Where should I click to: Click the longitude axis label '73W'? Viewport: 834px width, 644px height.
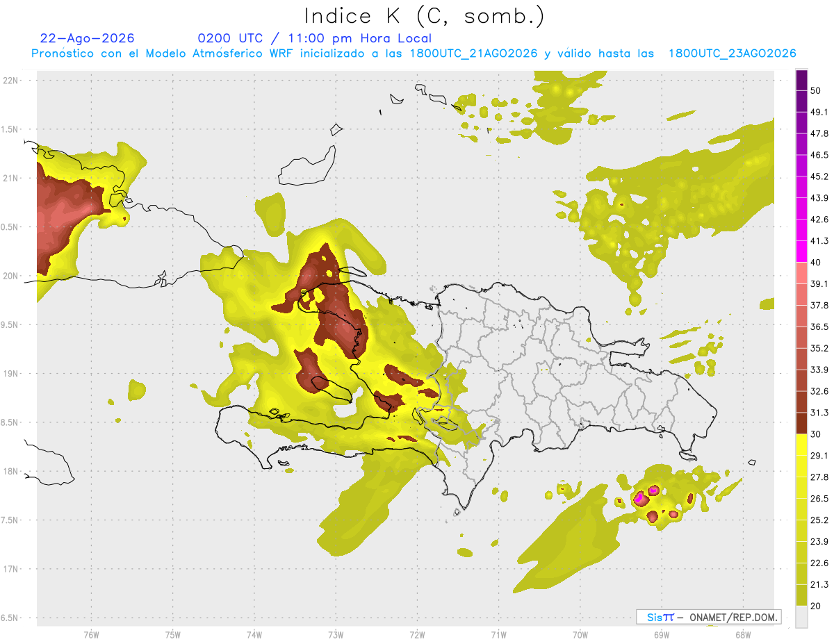click(x=336, y=634)
